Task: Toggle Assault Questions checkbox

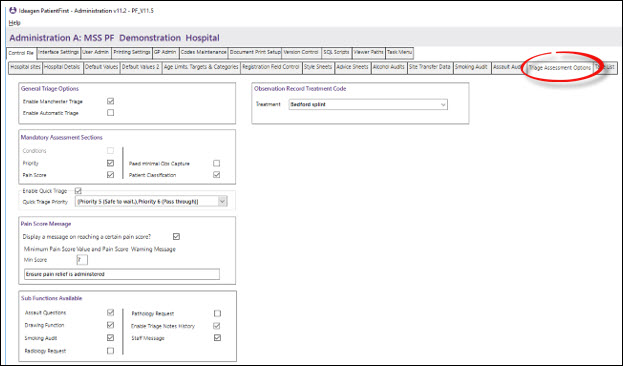Action: (110, 313)
